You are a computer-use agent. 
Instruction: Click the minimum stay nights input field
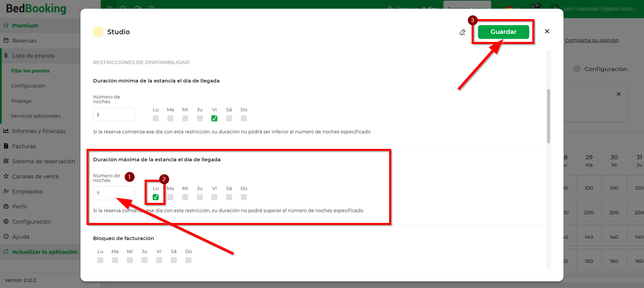[x=114, y=114]
